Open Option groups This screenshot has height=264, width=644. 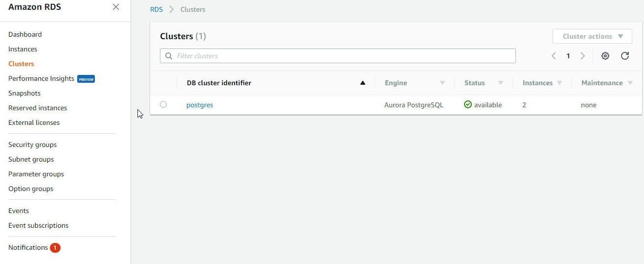(x=31, y=189)
